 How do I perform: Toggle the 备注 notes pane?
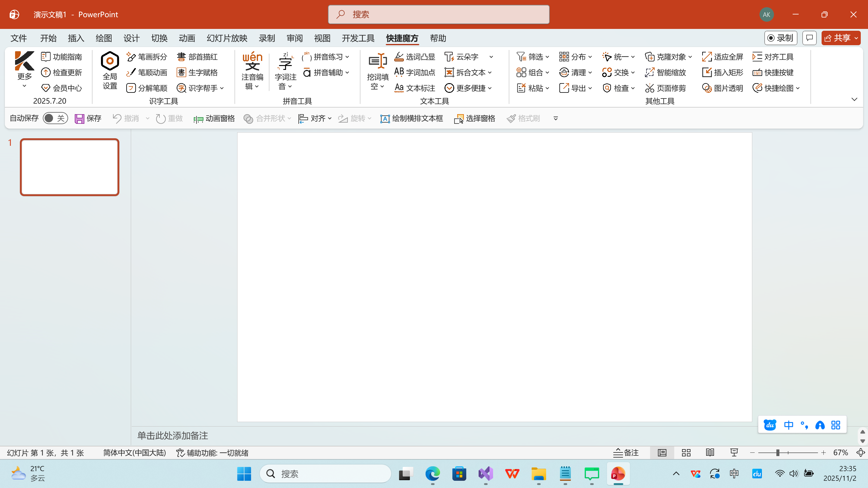pos(625,453)
